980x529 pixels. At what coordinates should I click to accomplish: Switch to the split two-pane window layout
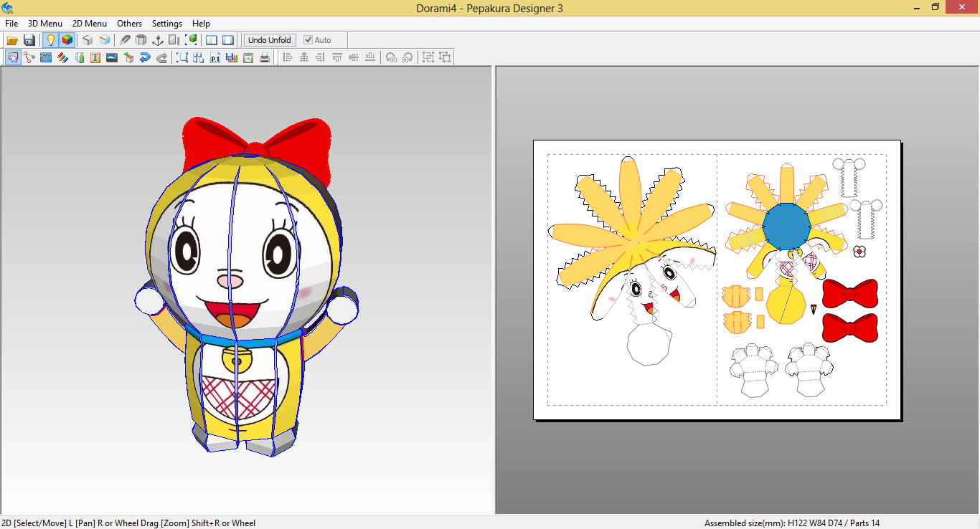click(x=212, y=40)
